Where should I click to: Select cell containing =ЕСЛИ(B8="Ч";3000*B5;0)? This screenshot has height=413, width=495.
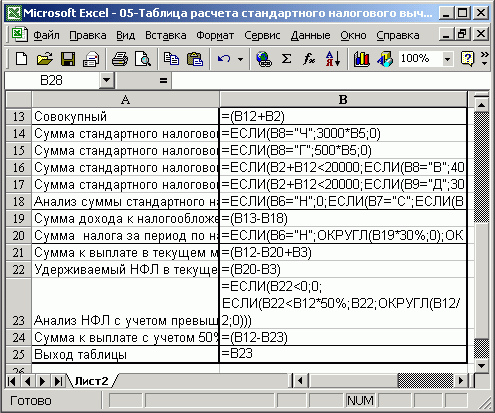pos(343,133)
